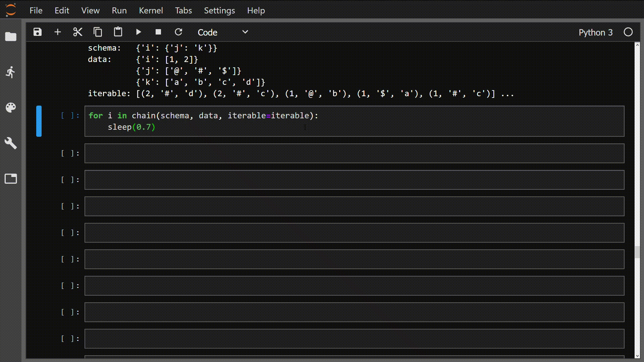Copy the selected cell with the copy icon

98,32
